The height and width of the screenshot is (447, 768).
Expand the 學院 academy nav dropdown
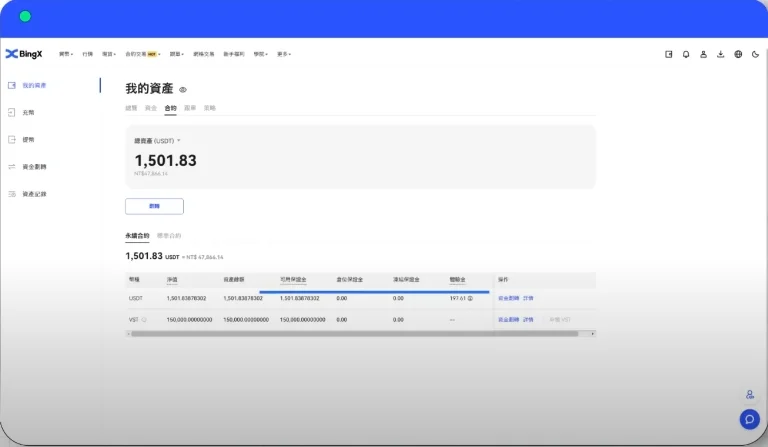[261, 54]
